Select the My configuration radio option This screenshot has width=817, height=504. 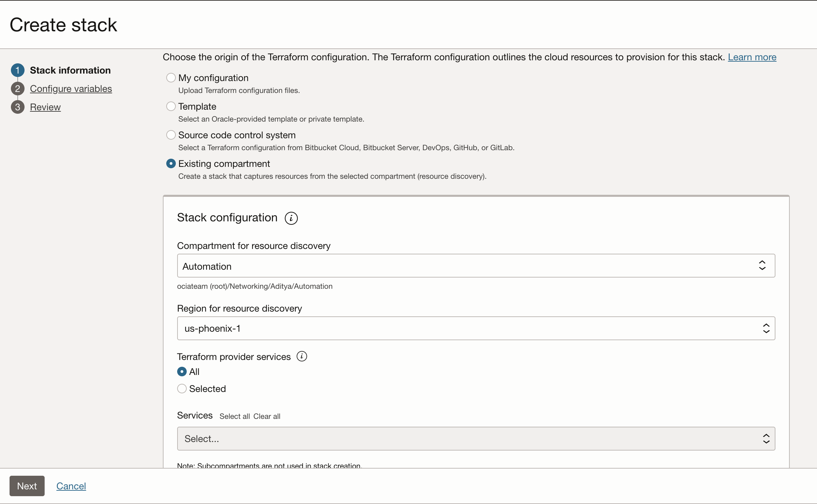coord(171,78)
